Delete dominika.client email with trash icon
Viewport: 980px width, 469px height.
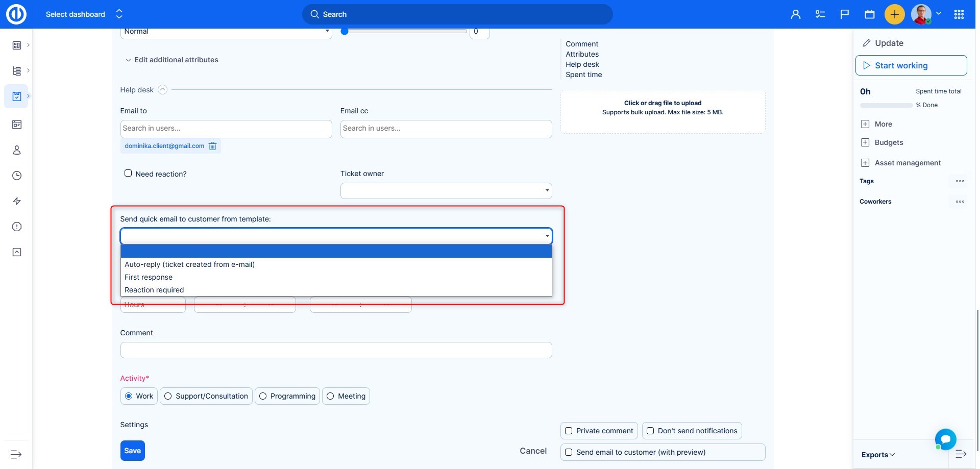pos(212,146)
